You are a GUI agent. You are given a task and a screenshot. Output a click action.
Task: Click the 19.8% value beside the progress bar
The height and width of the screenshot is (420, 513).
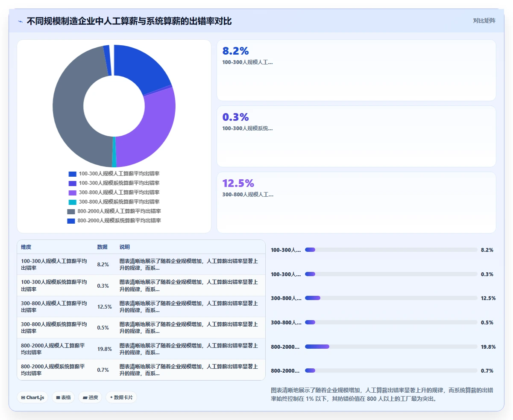488,347
